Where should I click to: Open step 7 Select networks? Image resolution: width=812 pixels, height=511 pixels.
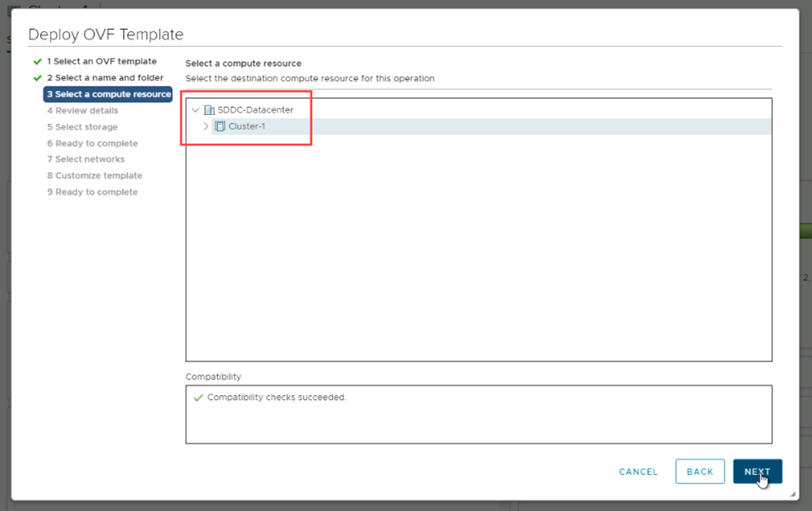click(85, 159)
